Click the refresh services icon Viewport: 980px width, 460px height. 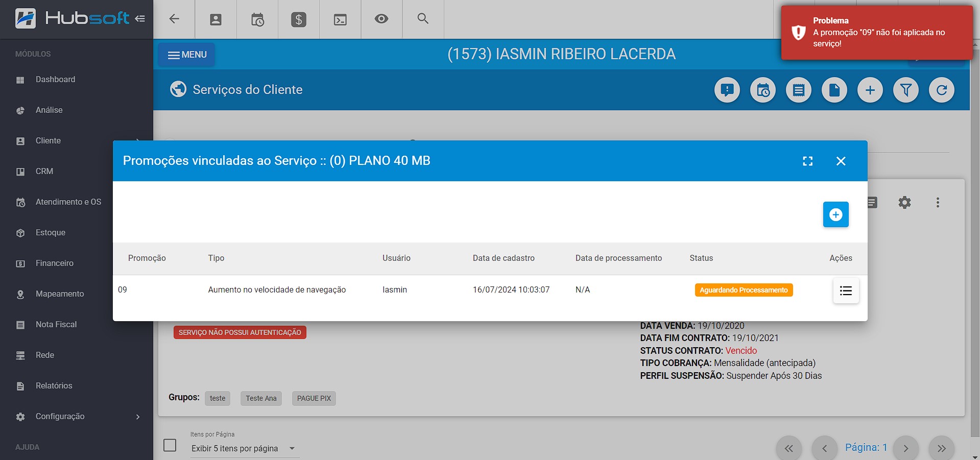941,90
